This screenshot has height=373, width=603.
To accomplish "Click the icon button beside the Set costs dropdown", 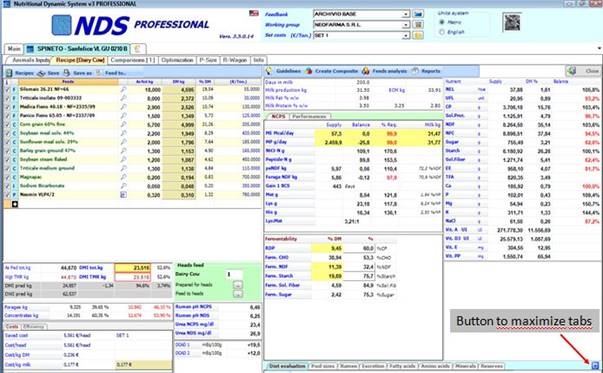I will point(418,35).
